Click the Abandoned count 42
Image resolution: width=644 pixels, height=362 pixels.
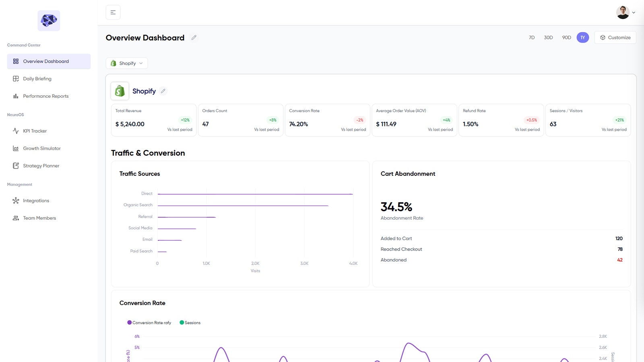pos(620,260)
